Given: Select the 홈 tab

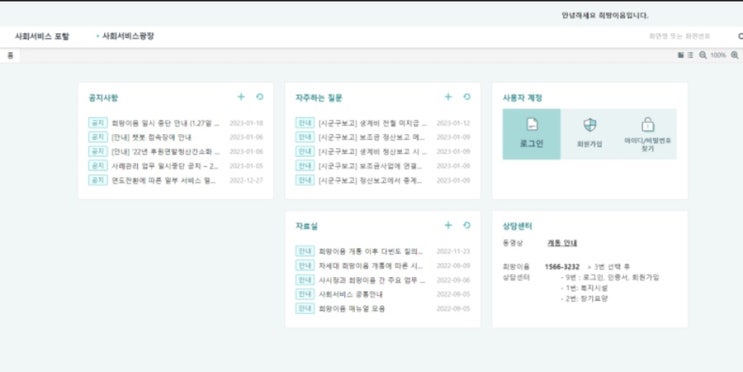Looking at the screenshot, I should pos(10,55).
